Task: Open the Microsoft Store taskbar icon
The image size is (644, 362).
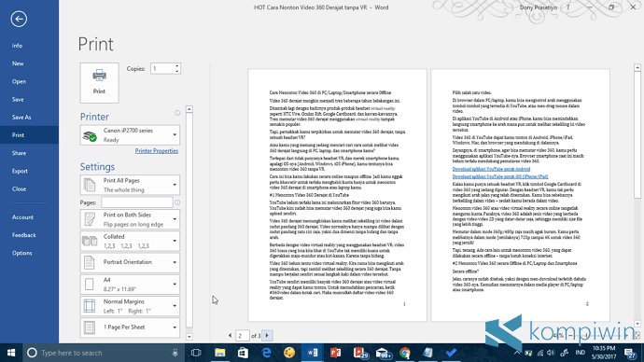Action: (243, 353)
